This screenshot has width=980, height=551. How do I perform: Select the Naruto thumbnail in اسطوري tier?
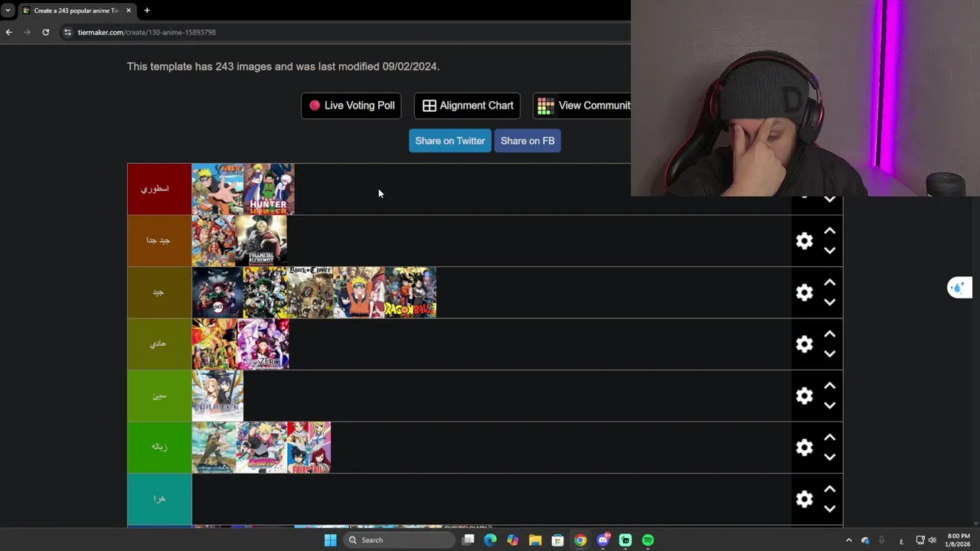(217, 189)
